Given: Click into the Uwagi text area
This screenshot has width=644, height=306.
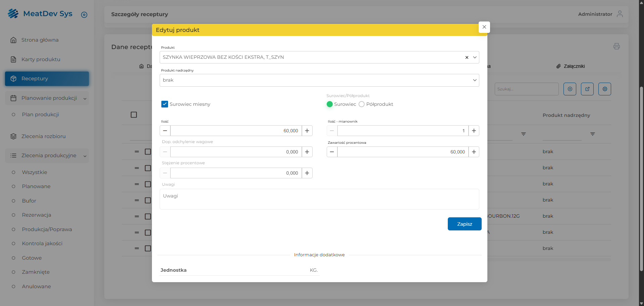Looking at the screenshot, I should click(x=319, y=199).
